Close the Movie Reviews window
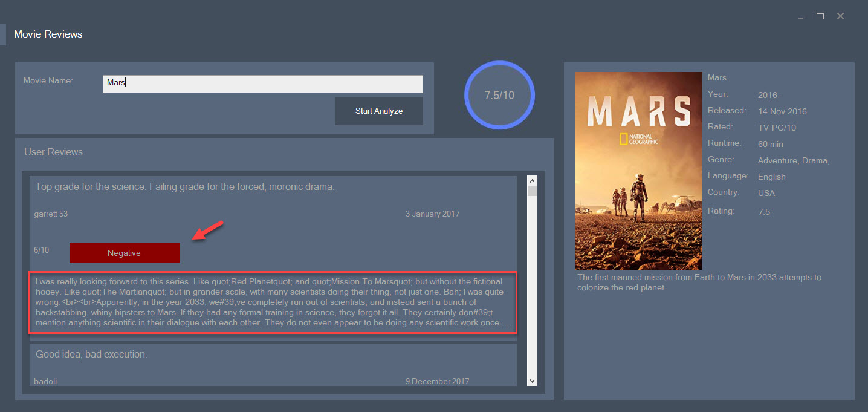Image resolution: width=868 pixels, height=412 pixels. coord(840,16)
